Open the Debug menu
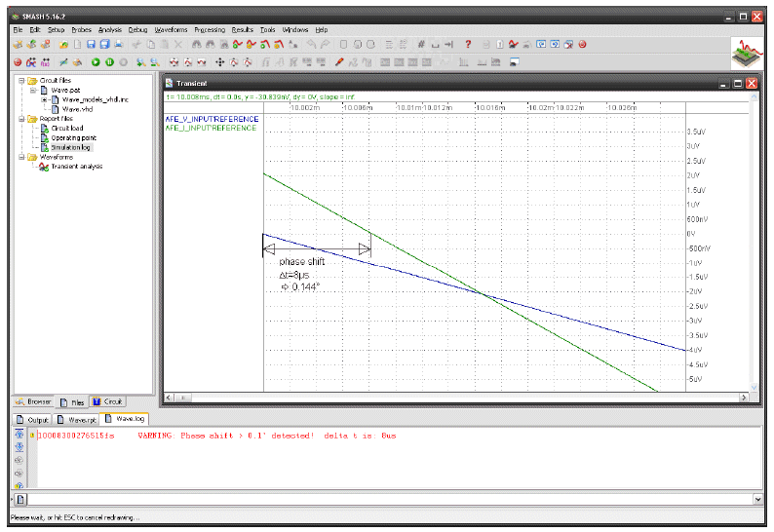774x532 pixels. pyautogui.click(x=137, y=29)
